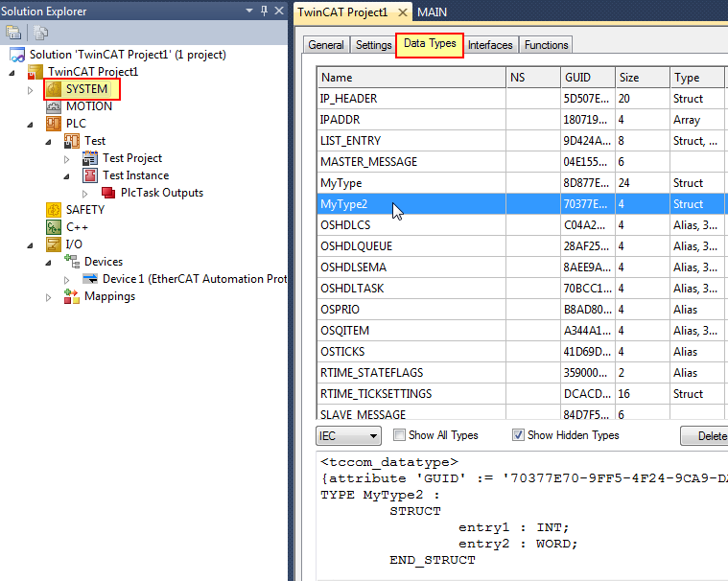Click the Delete button

pos(706,435)
